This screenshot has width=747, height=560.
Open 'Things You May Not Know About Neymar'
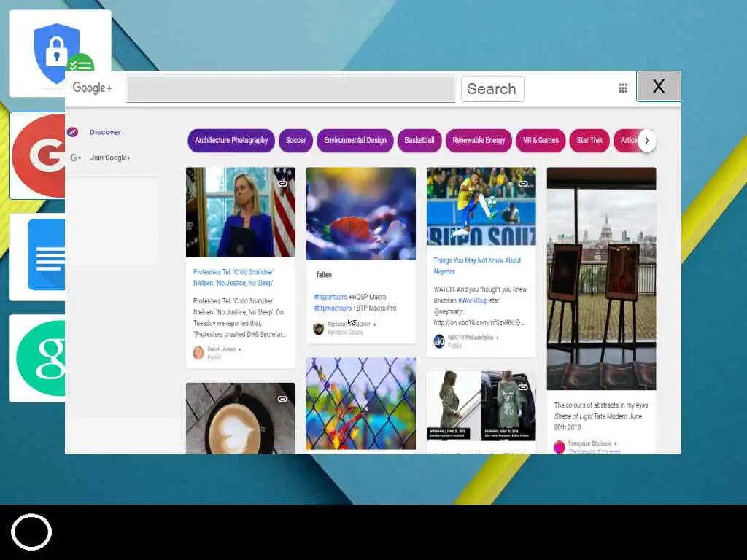477,265
